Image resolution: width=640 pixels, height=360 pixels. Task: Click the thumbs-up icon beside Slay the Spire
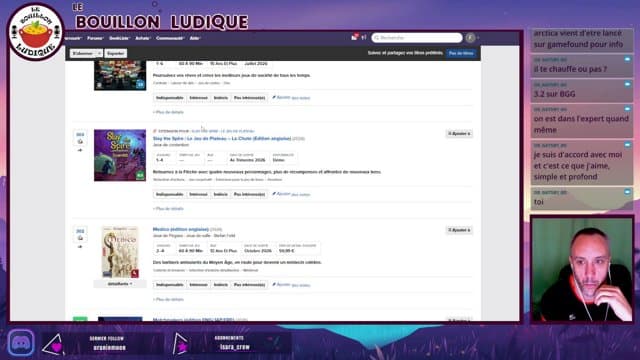click(80, 142)
